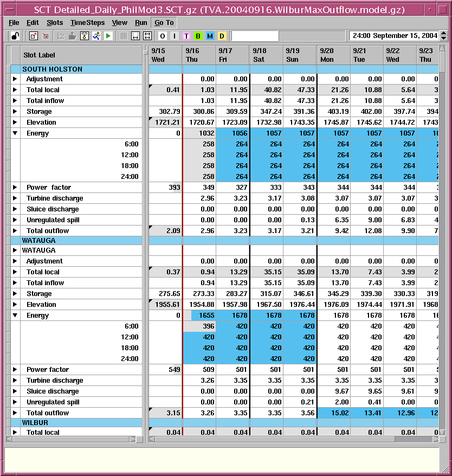Viewport: 452px width, 476px height.
Task: Select the 9/16 Thu column header
Action: pos(199,55)
